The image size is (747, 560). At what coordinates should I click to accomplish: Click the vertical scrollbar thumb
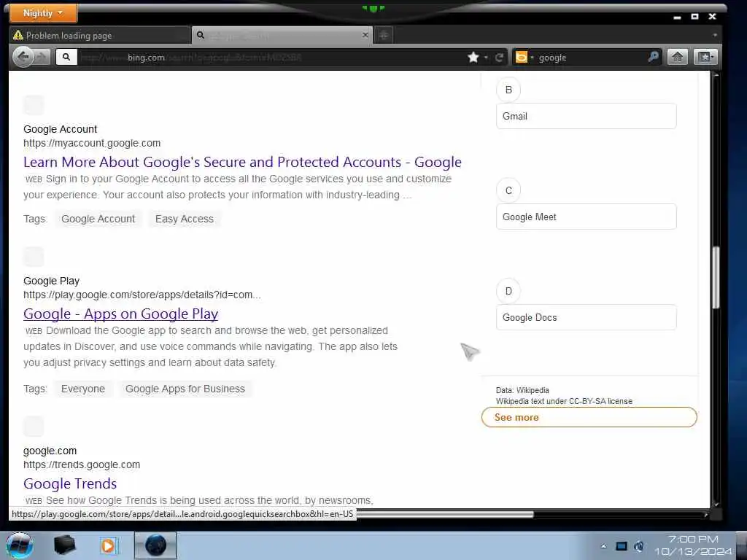pos(716,278)
